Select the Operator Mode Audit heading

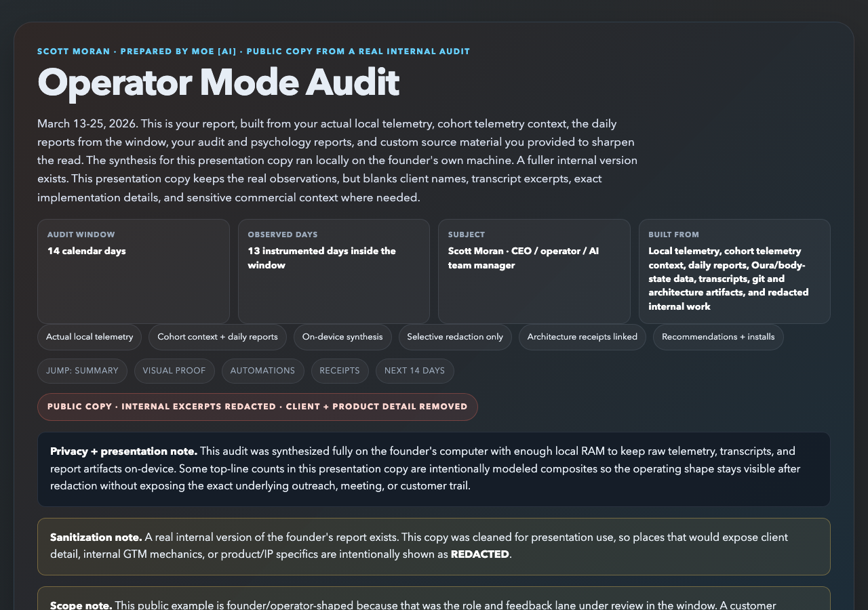[218, 83]
